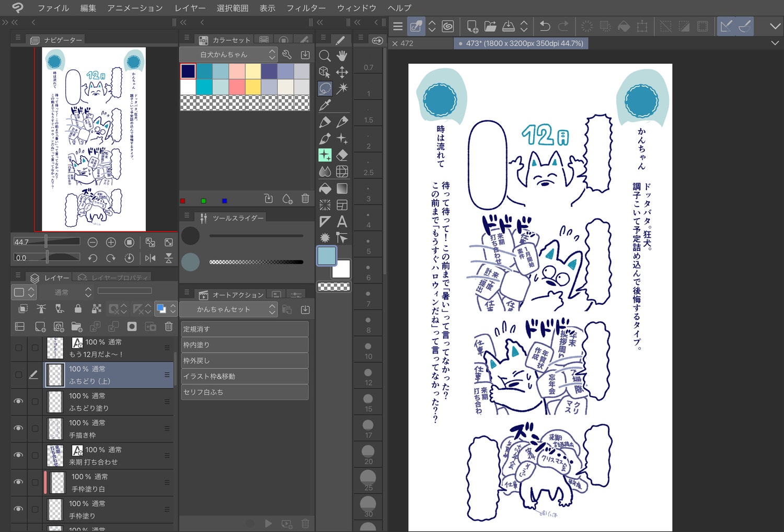Switch to the 472 canvas tab
Image resolution: width=784 pixels, height=532 pixels.
coord(407,43)
